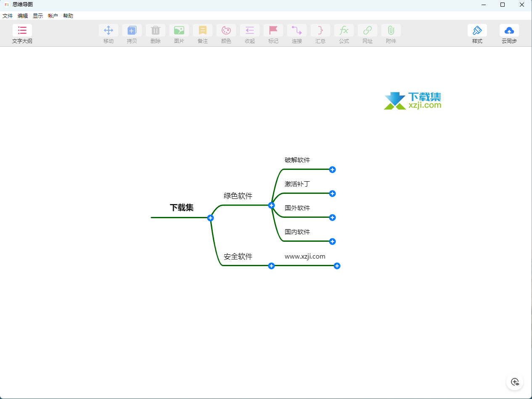
Task: Select the root topic 下载集
Action: click(x=182, y=208)
